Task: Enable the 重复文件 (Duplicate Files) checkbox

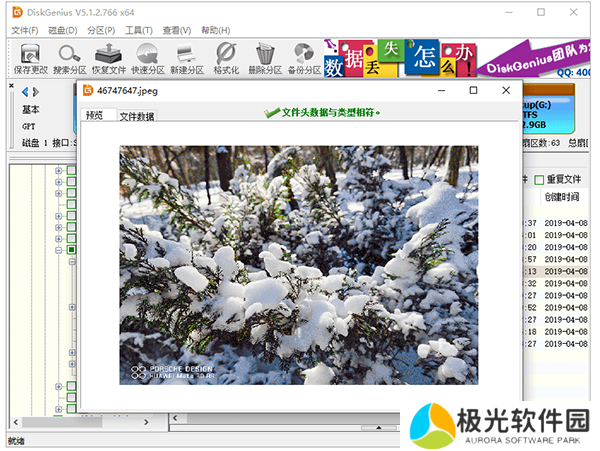Action: [539, 180]
